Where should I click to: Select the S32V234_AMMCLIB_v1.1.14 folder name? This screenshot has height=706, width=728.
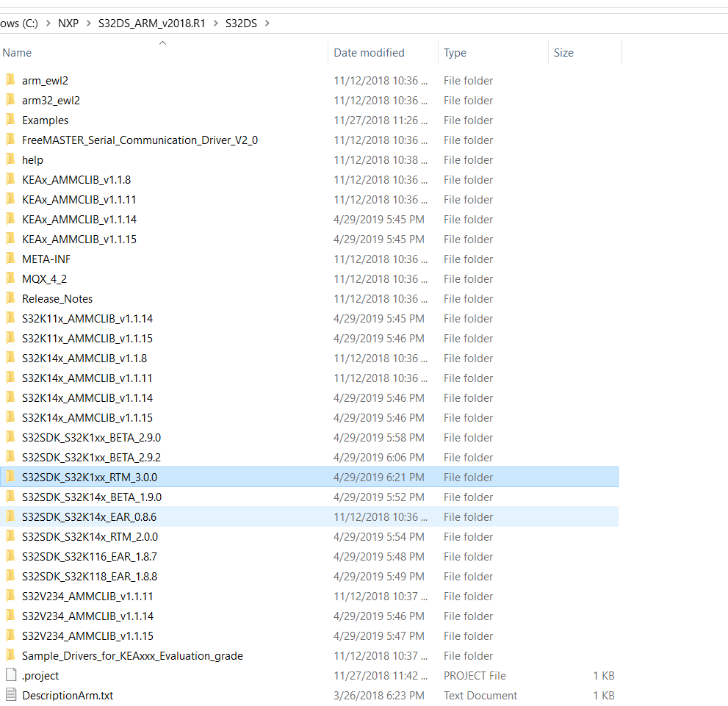tap(87, 616)
